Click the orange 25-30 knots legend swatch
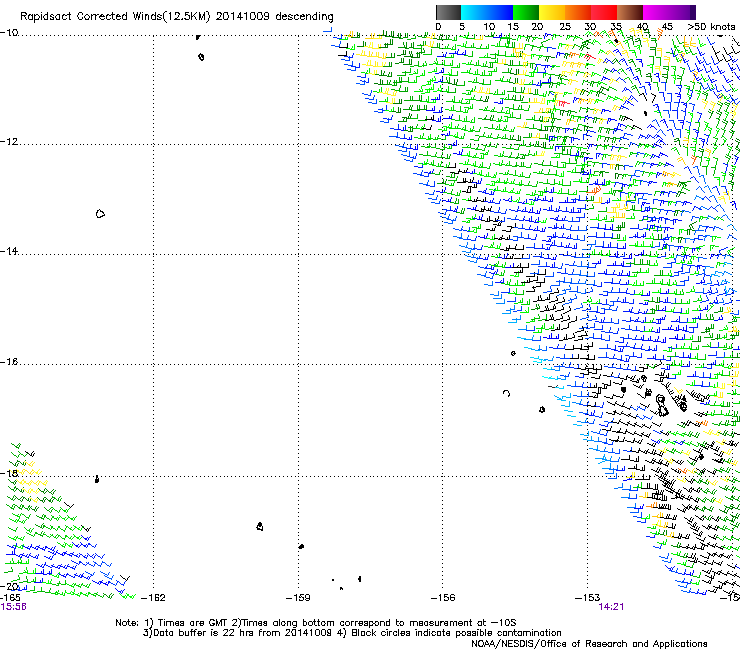Image resolution: width=740 pixels, height=650 pixels. pos(578,12)
